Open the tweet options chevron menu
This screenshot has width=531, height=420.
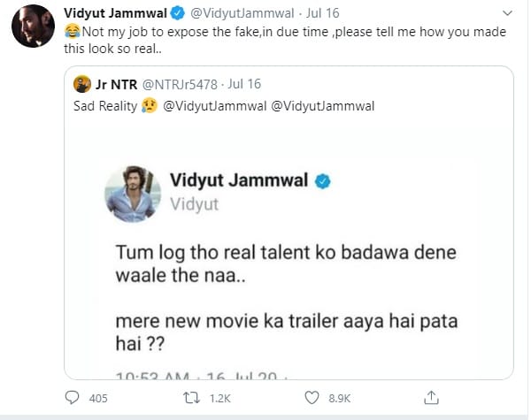point(506,13)
